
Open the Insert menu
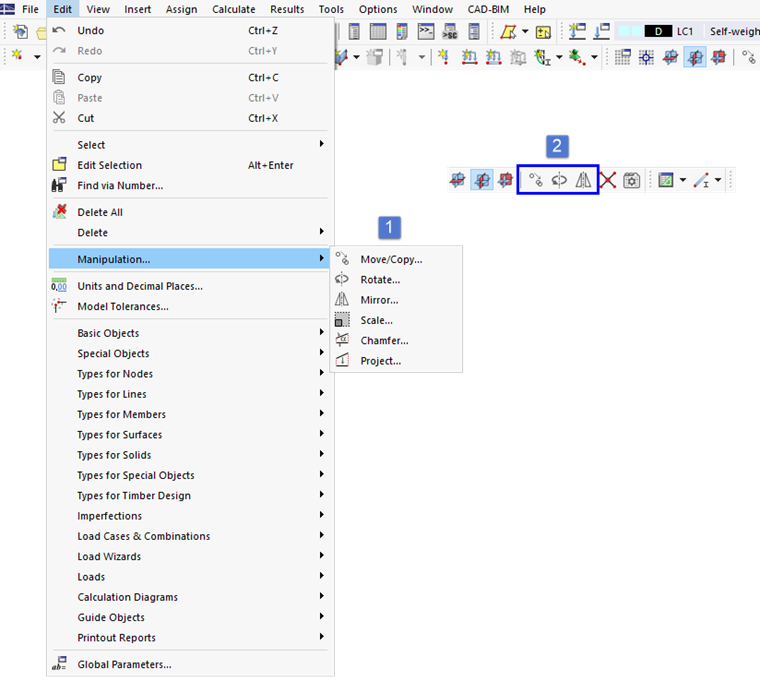[138, 9]
